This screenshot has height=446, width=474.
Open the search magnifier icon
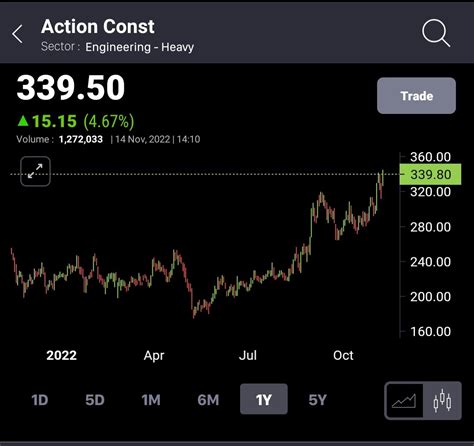click(x=436, y=33)
